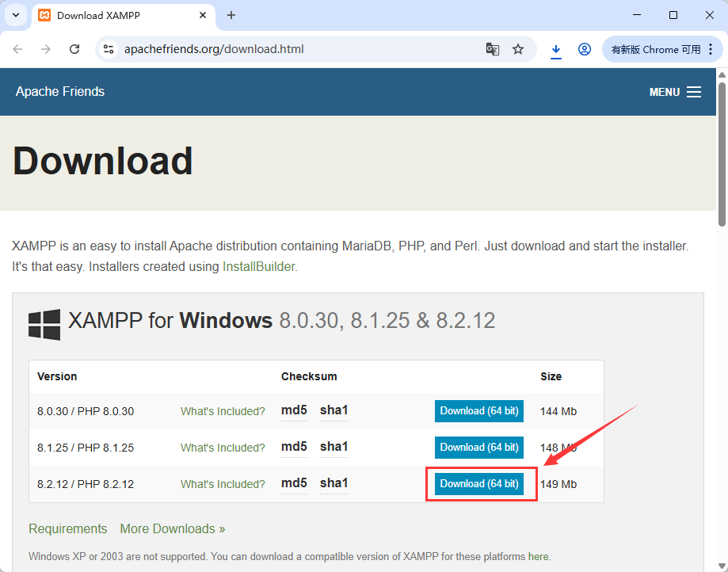This screenshot has width=728, height=572.
Task: Open the InstallBuilder link
Action: (x=258, y=266)
